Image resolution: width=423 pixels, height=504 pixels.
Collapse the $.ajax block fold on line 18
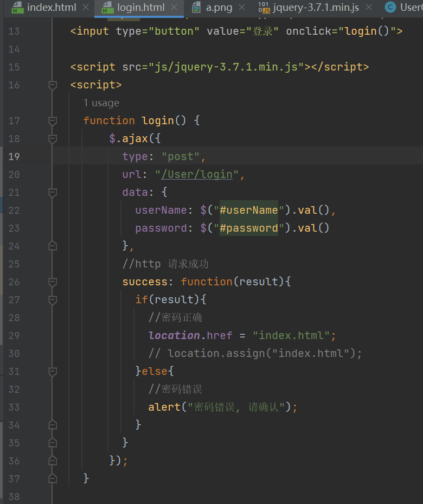click(53, 139)
